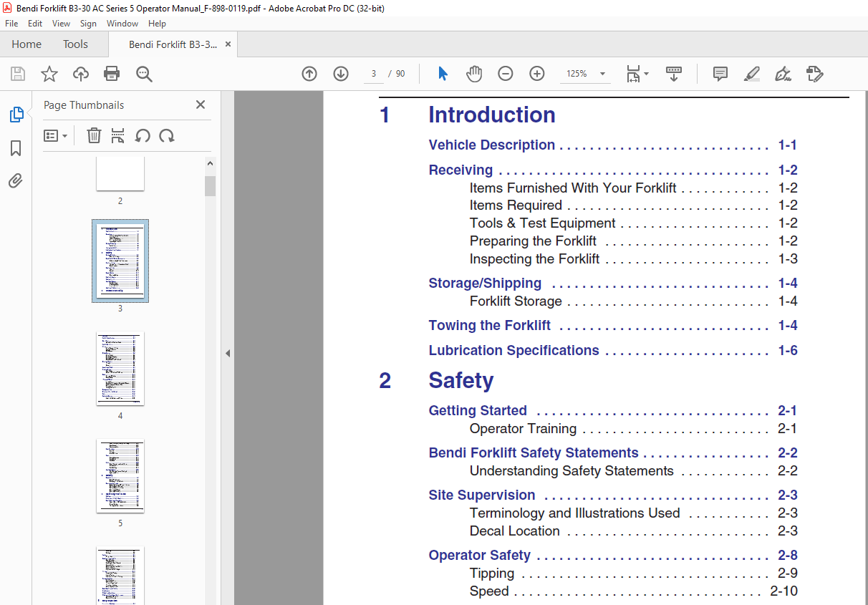This screenshot has width=868, height=605.
Task: Open the Bookmarks sidebar panel
Action: click(x=16, y=148)
